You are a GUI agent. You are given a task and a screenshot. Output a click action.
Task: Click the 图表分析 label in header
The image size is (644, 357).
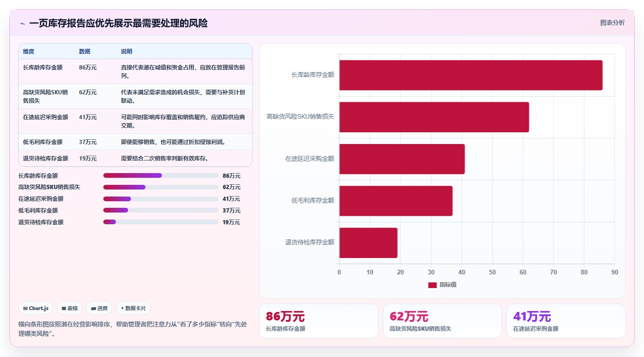pos(612,23)
